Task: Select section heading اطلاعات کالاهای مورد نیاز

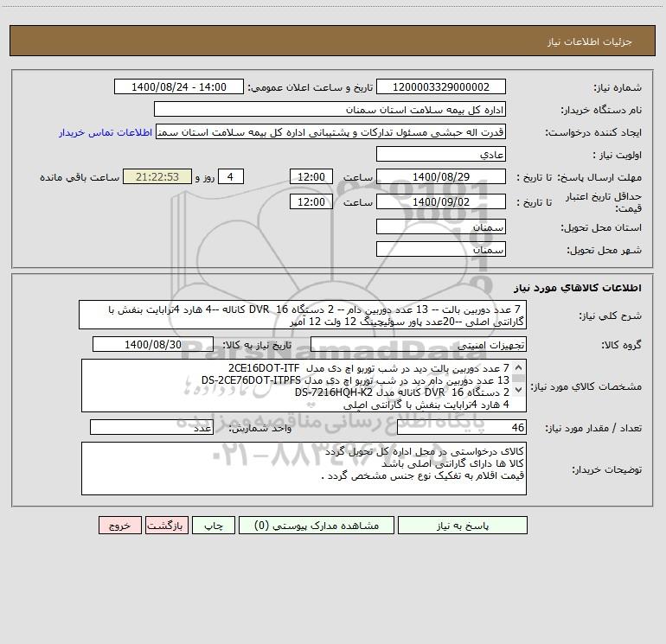Action: (x=578, y=287)
